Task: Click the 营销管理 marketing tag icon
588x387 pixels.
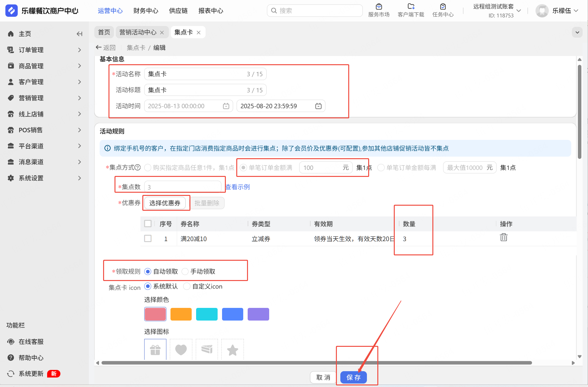Action: [11, 98]
